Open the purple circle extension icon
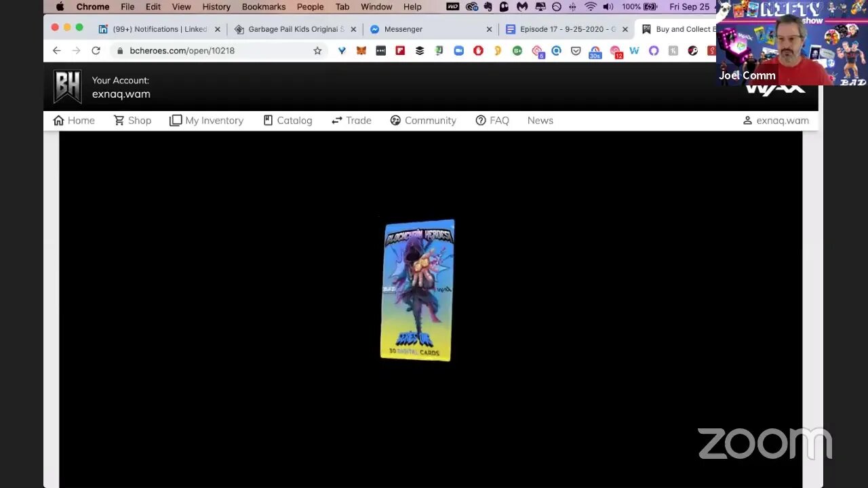Screen dimensions: 868x488 coord(654,50)
